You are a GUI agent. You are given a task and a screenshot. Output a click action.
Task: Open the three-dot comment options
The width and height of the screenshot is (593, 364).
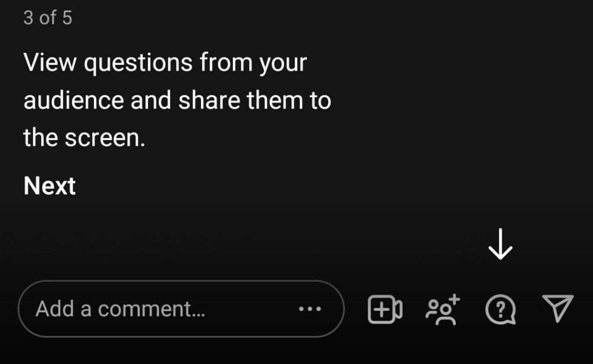[x=310, y=309]
